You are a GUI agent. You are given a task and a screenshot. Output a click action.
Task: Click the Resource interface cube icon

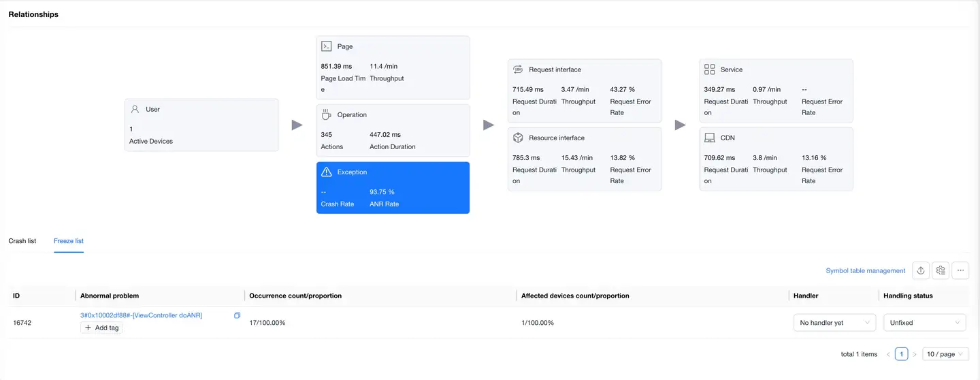point(518,138)
